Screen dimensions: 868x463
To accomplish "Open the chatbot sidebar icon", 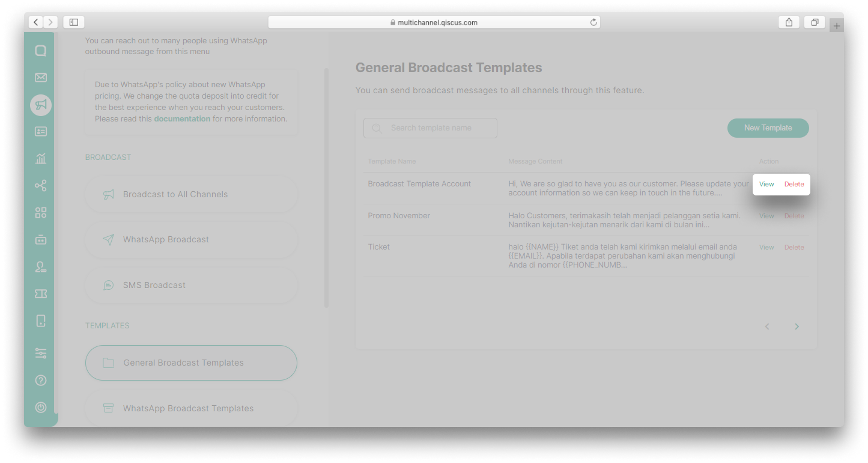I will point(41,239).
